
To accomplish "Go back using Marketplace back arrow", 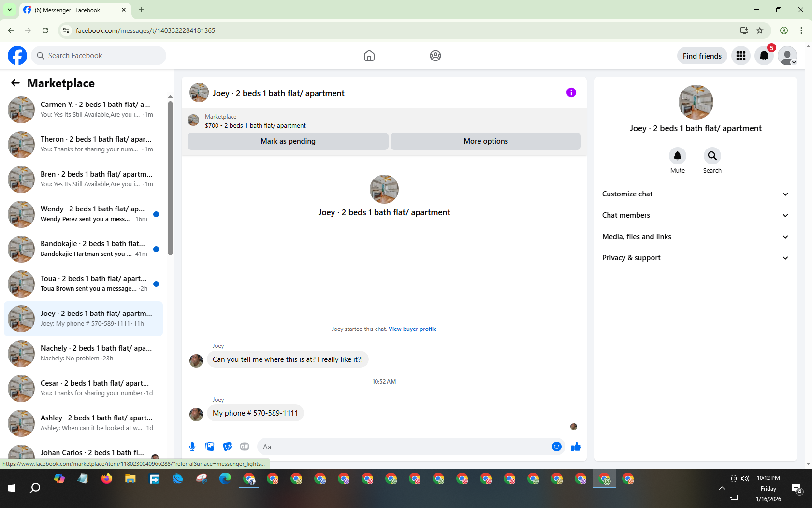I will click(15, 83).
